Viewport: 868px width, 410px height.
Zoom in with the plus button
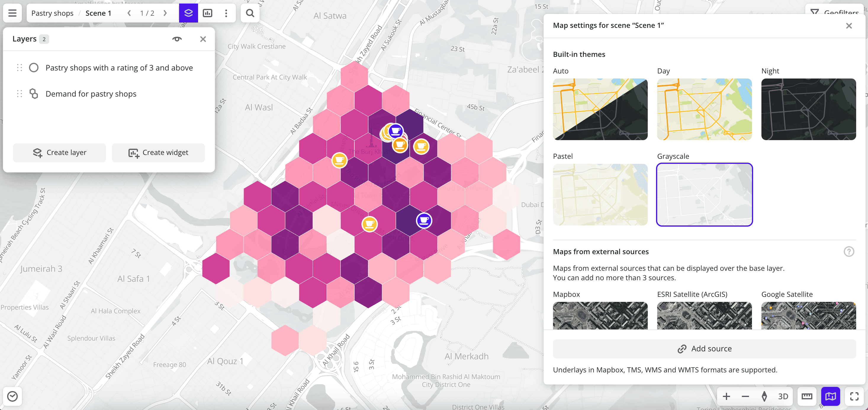(x=726, y=396)
